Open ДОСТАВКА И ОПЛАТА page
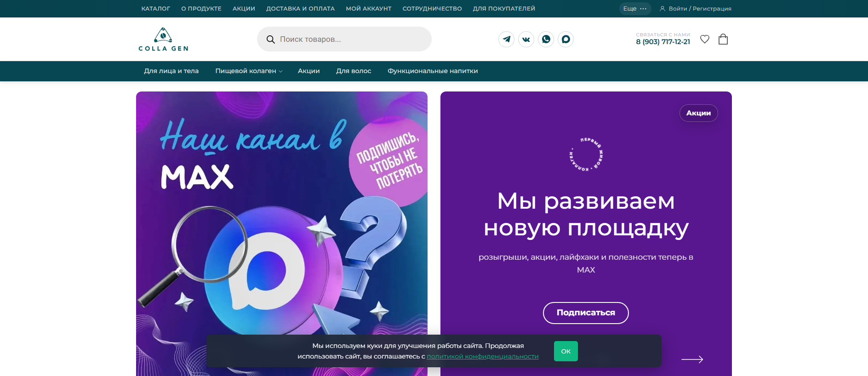This screenshot has width=868, height=376. coord(300,9)
